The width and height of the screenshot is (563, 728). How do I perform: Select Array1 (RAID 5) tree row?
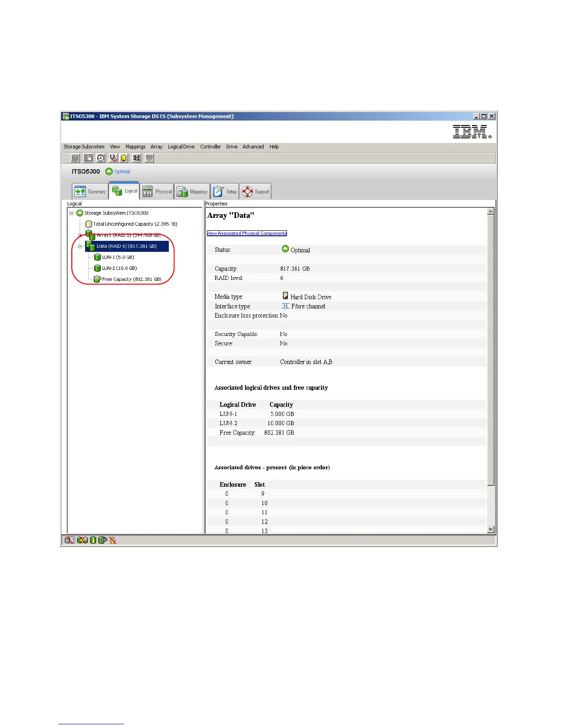(x=128, y=235)
